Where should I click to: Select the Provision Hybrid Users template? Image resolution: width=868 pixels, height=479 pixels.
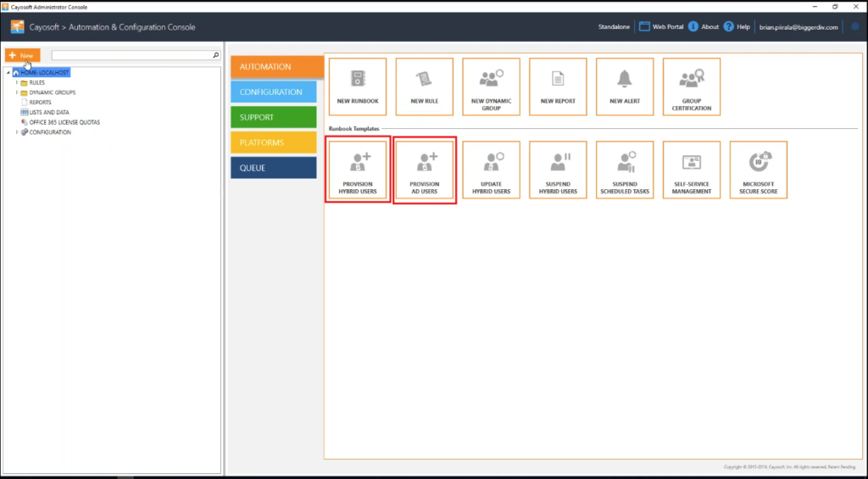tap(358, 170)
